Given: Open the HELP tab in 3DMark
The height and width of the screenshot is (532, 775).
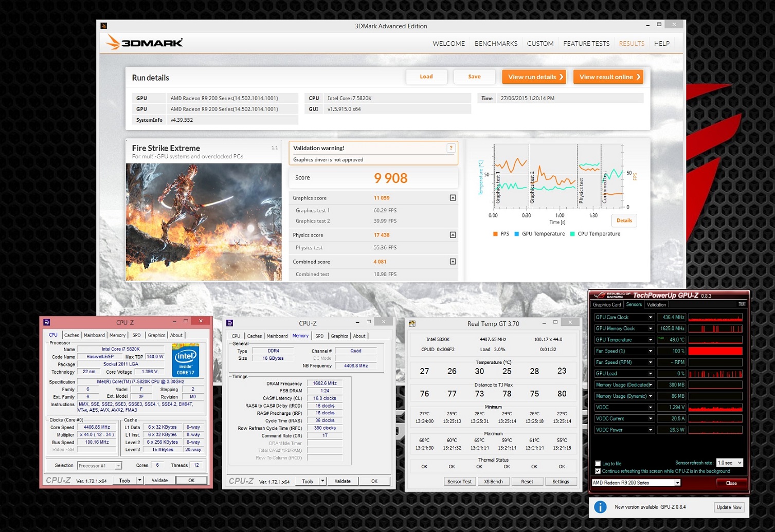Looking at the screenshot, I should click(x=662, y=44).
